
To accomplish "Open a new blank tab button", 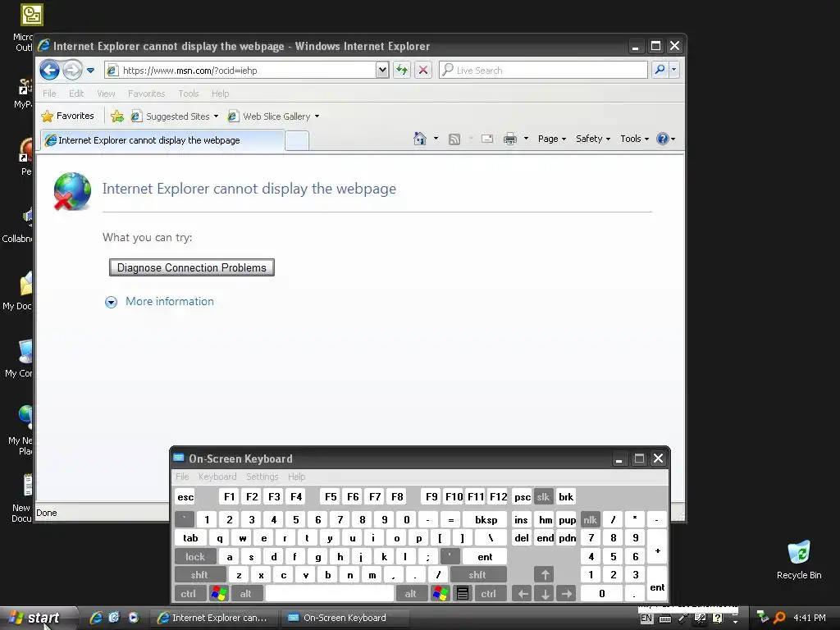I will coord(297,141).
